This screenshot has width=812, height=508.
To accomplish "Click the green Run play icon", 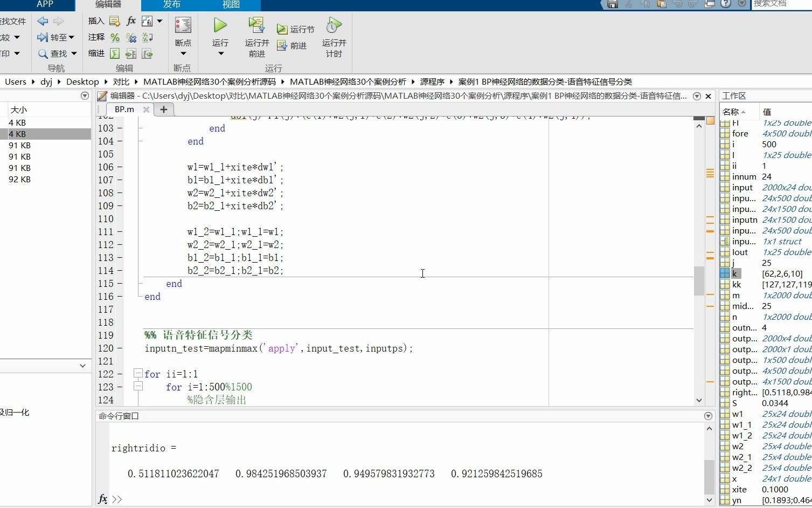I will pos(220,25).
